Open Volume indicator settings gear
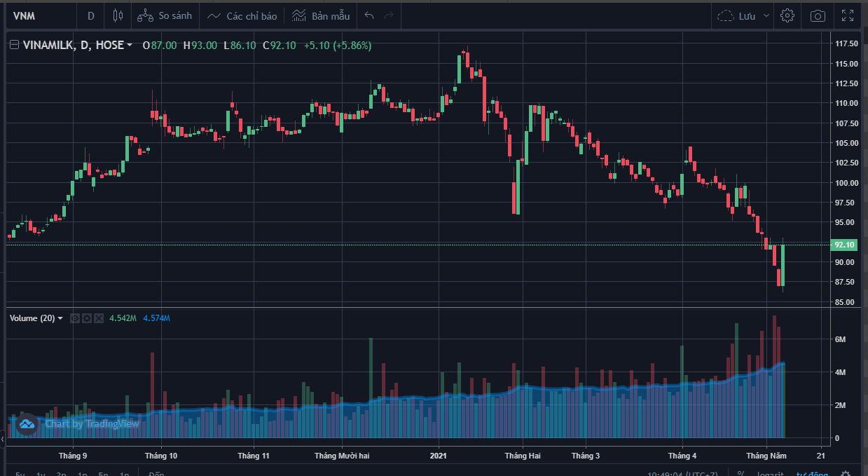 [87, 318]
